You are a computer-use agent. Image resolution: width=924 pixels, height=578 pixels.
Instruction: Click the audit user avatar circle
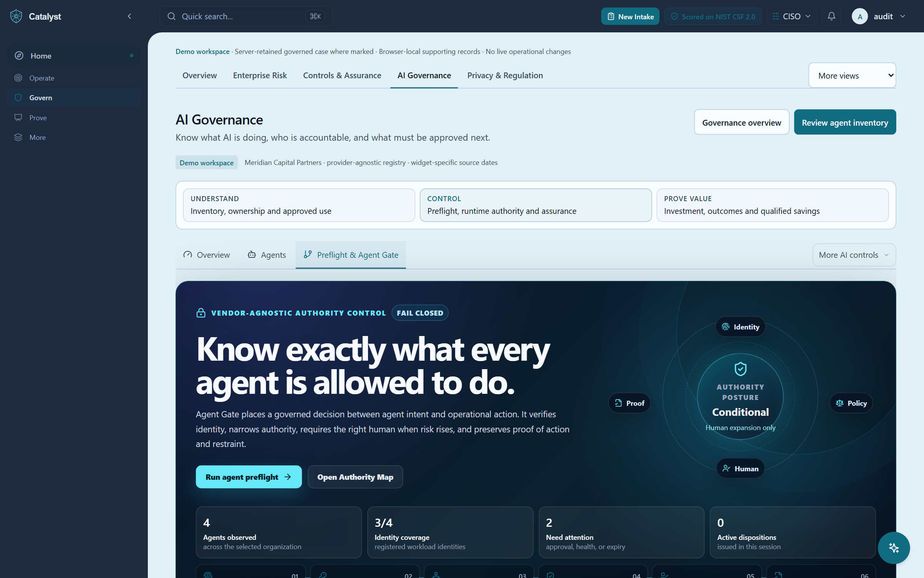point(860,16)
